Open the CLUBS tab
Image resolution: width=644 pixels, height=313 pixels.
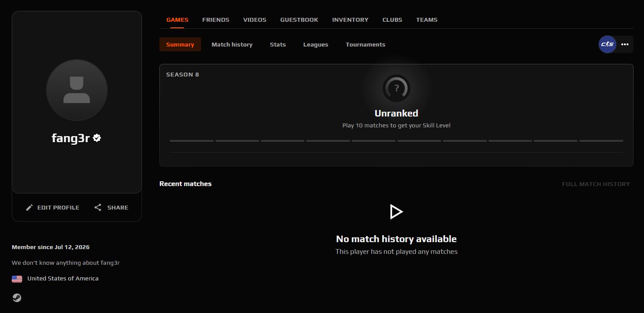(x=392, y=20)
